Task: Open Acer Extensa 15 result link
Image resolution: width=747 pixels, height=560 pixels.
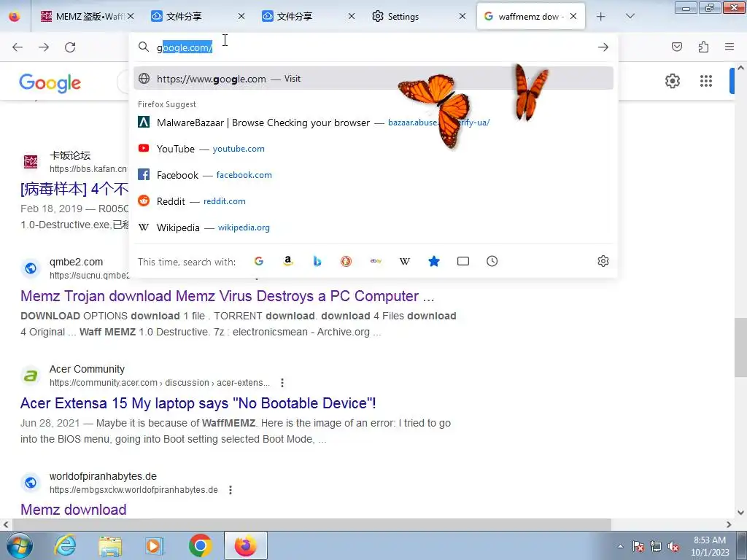Action: tap(198, 403)
